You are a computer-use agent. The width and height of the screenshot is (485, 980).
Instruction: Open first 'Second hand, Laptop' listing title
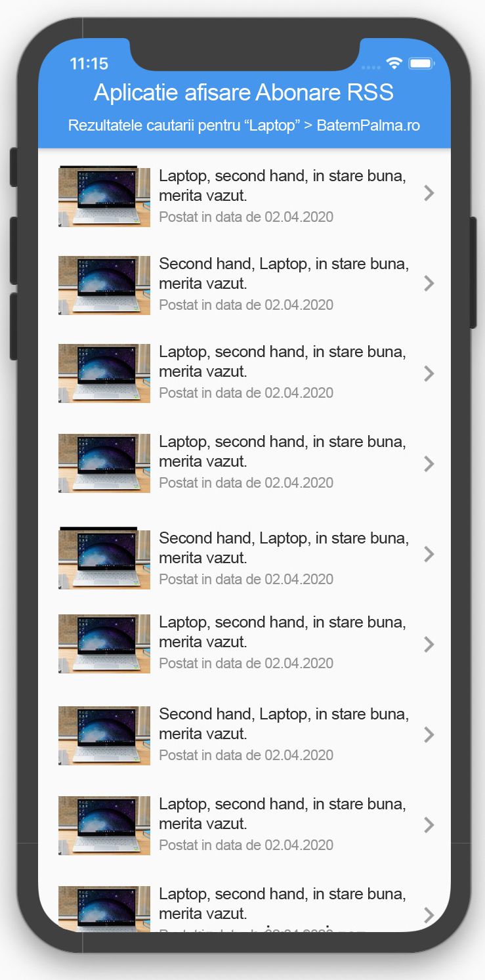coord(284,274)
